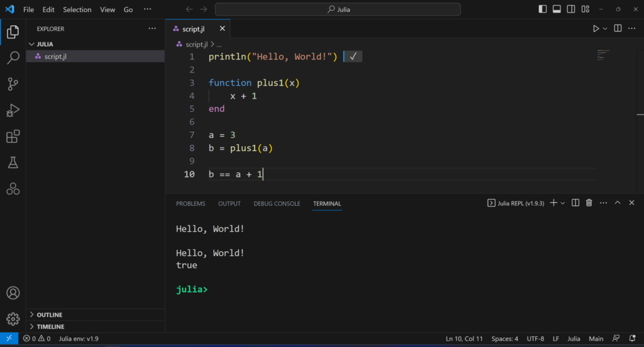Open the launch profile dropdown beside plus
Viewport: 644px width, 347px height.
click(563, 203)
